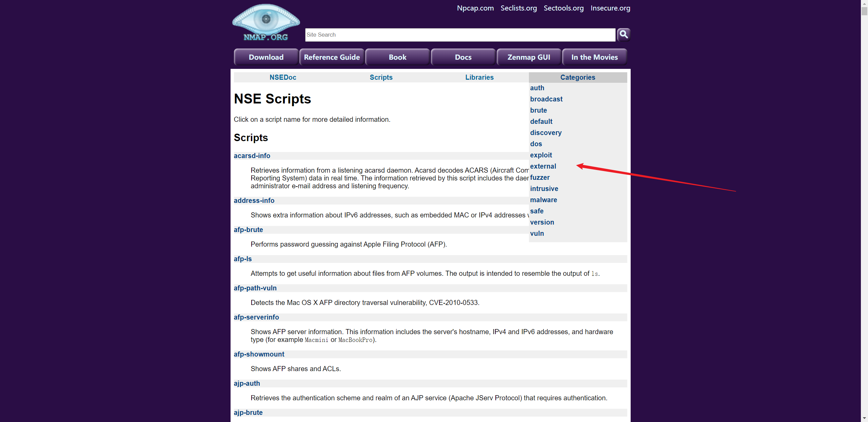Select the brute category
The width and height of the screenshot is (868, 422).
(x=538, y=110)
